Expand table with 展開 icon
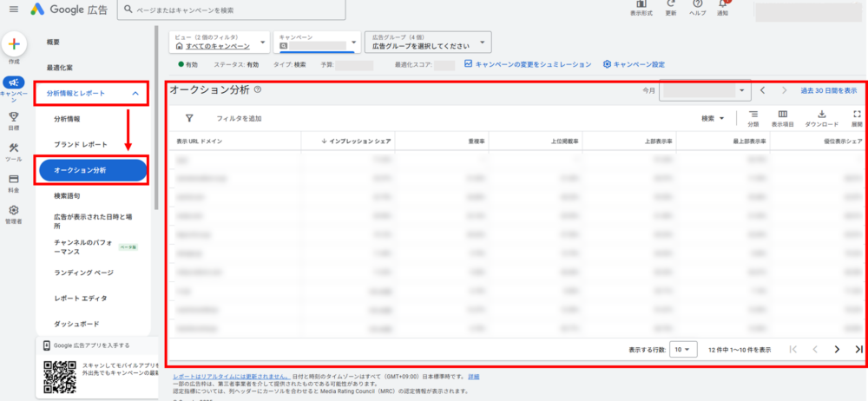 [x=857, y=115]
